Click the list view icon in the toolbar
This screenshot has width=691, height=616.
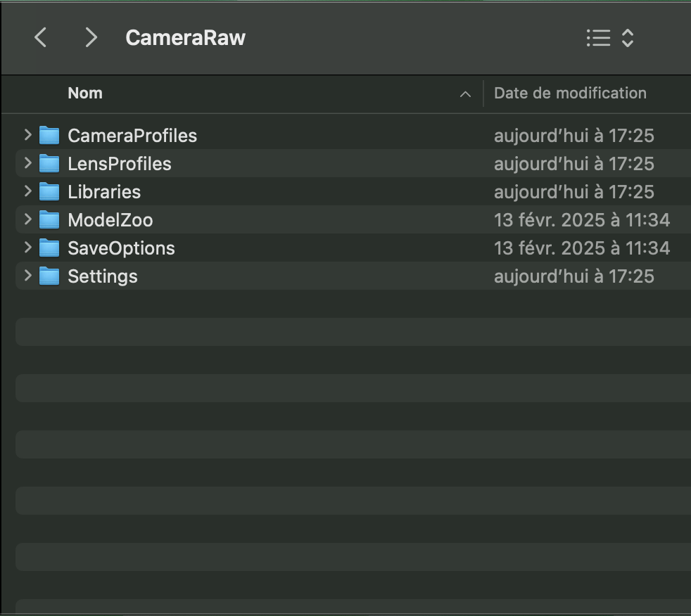(598, 37)
